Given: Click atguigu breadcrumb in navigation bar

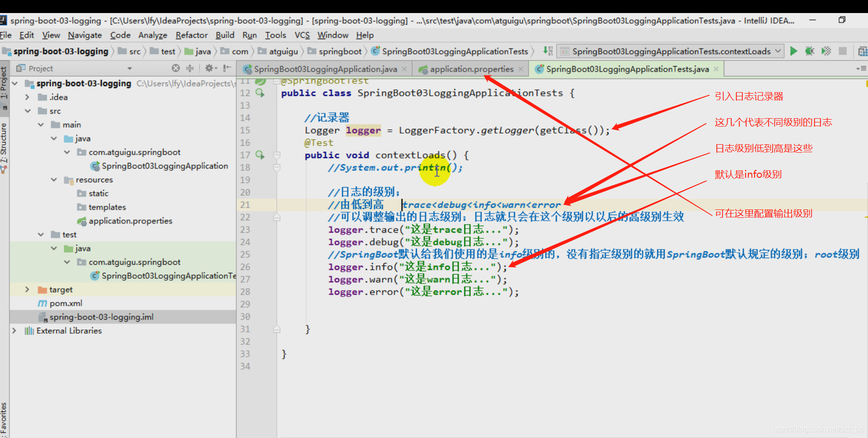Looking at the screenshot, I should pyautogui.click(x=278, y=51).
